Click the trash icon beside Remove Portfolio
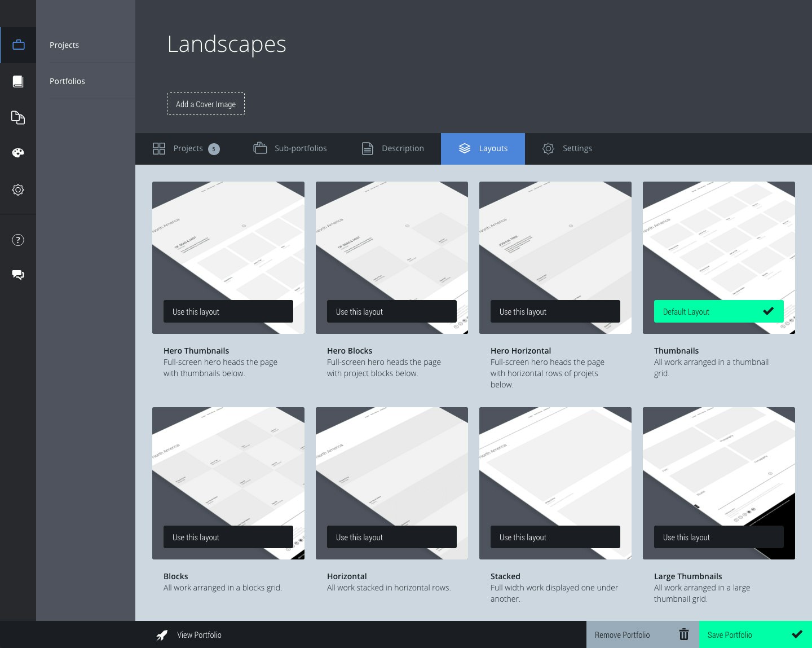 click(683, 634)
